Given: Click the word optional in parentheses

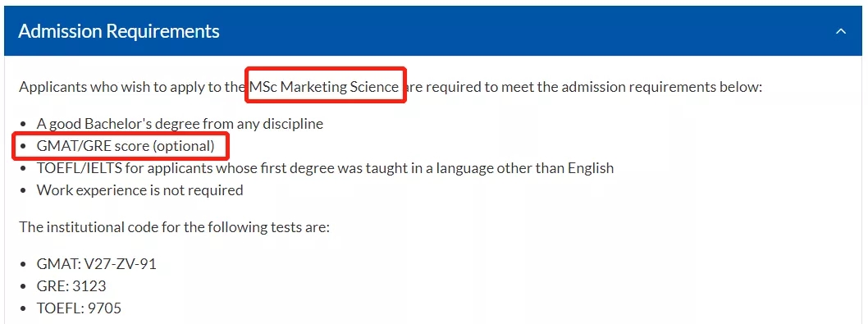Looking at the screenshot, I should [183, 146].
